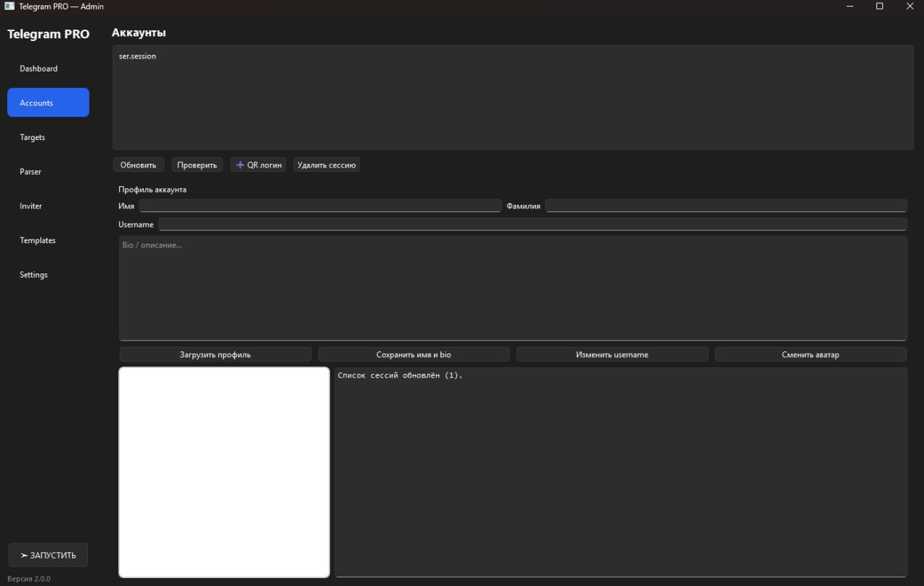Click the Telegram PRO app icon in title bar

click(9, 6)
